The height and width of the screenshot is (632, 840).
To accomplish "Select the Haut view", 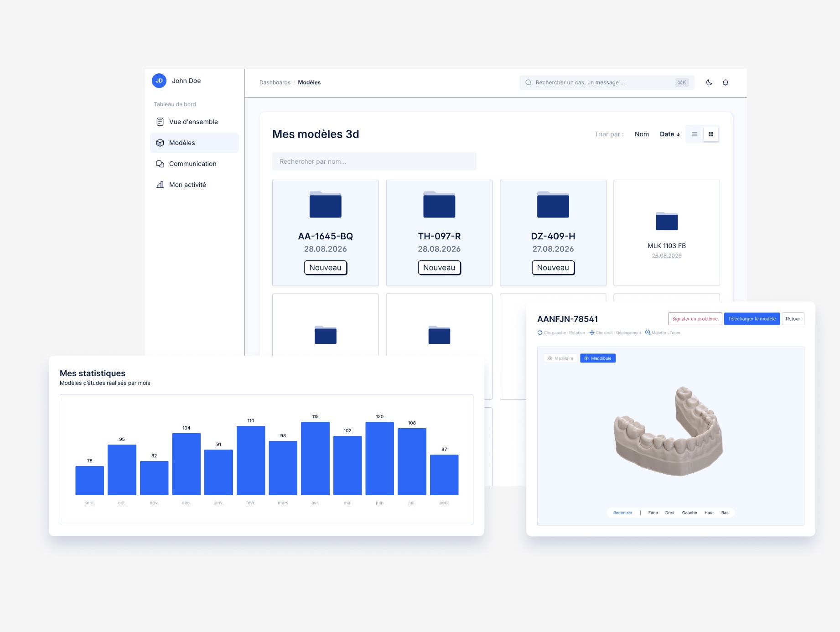I will pos(709,513).
